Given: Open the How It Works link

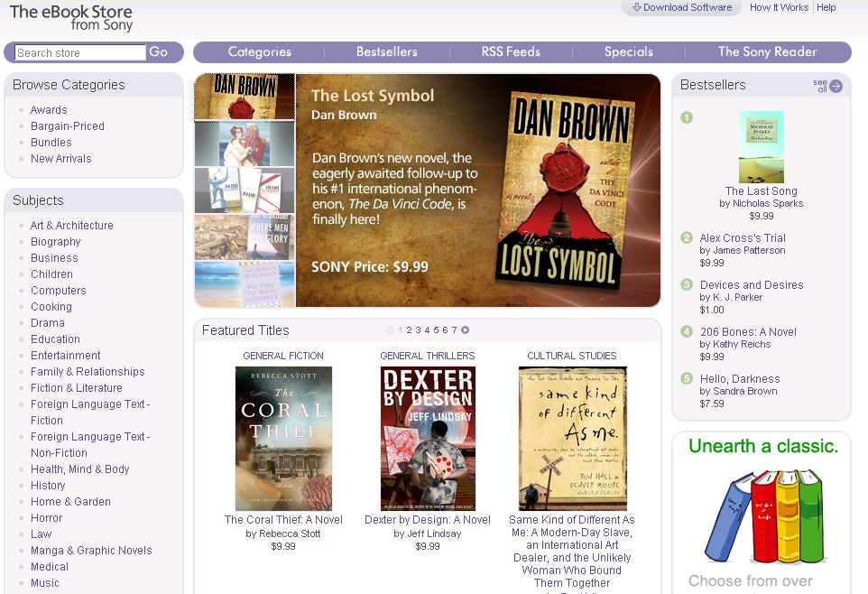Looking at the screenshot, I should pyautogui.click(x=779, y=7).
